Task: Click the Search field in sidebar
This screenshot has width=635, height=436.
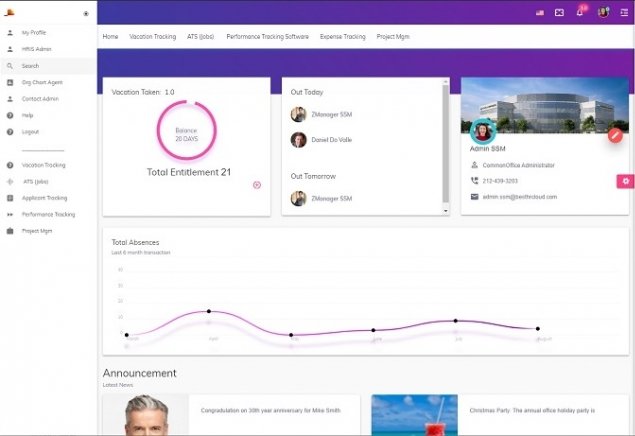Action: point(30,66)
